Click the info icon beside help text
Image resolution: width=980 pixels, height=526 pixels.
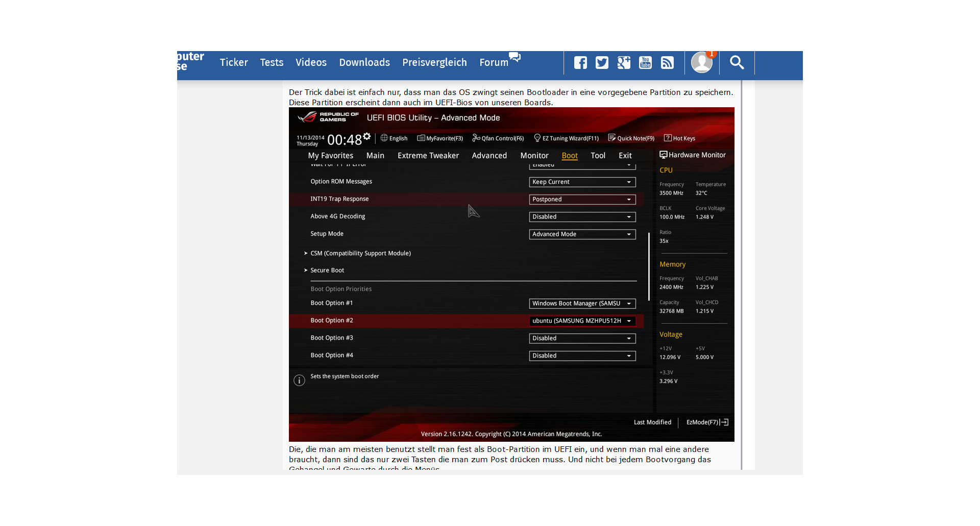(x=299, y=380)
